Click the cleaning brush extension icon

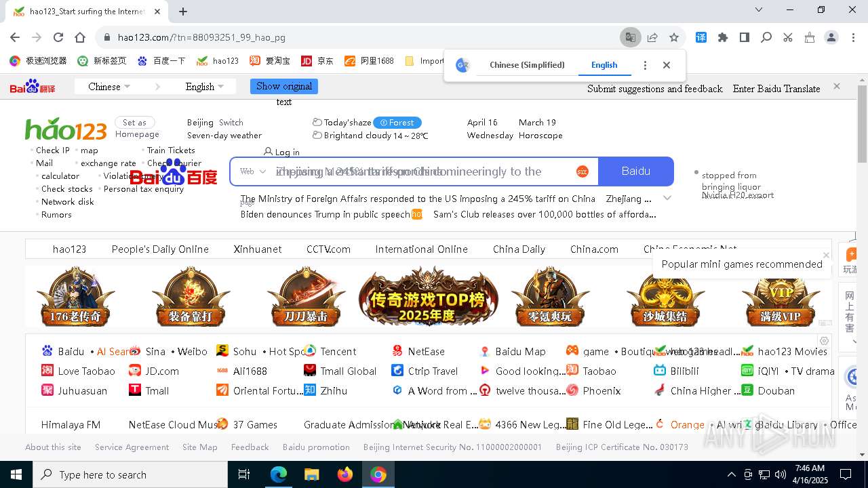tap(810, 37)
